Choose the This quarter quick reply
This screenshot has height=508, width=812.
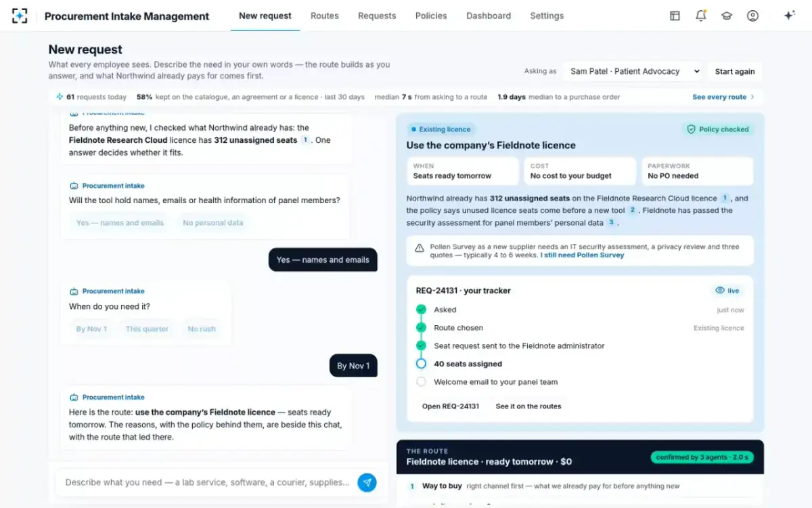147,329
